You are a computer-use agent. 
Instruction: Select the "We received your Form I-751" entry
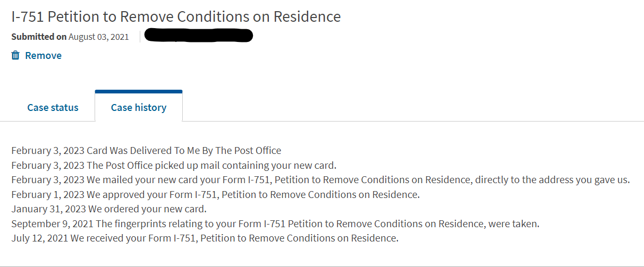[205, 238]
